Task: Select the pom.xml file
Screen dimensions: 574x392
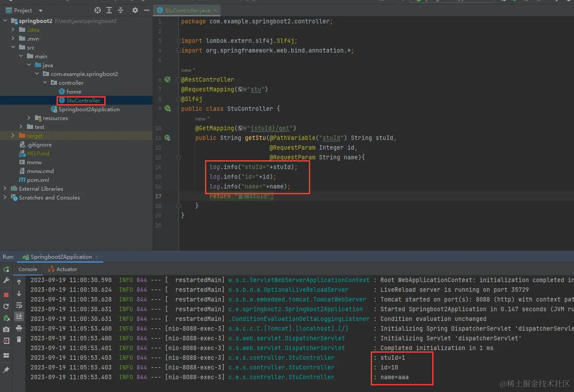Action: coord(34,180)
